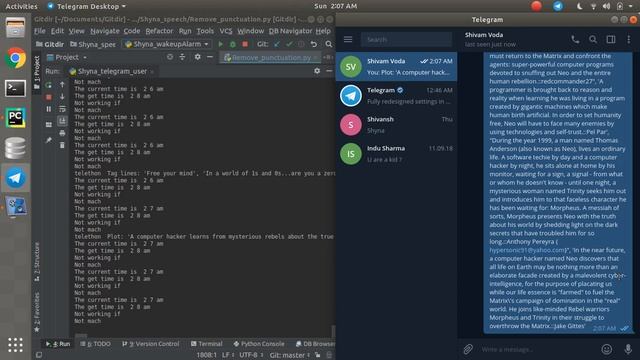Record a Telegram voice message
This screenshot has height=360, width=640.
tap(628, 349)
